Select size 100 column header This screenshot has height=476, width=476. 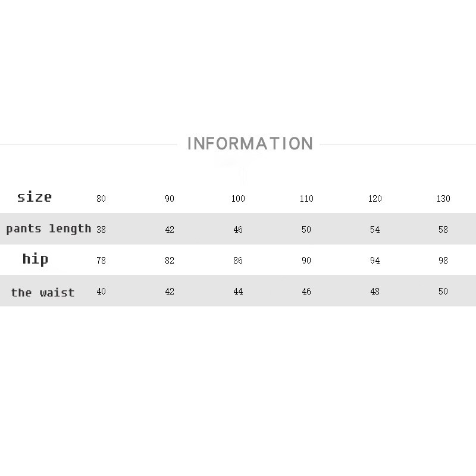(238, 199)
